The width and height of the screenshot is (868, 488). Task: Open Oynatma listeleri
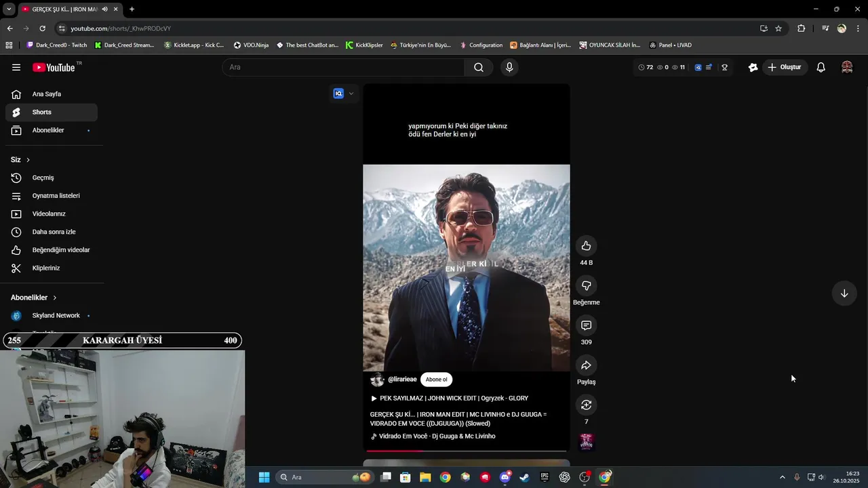click(x=52, y=196)
